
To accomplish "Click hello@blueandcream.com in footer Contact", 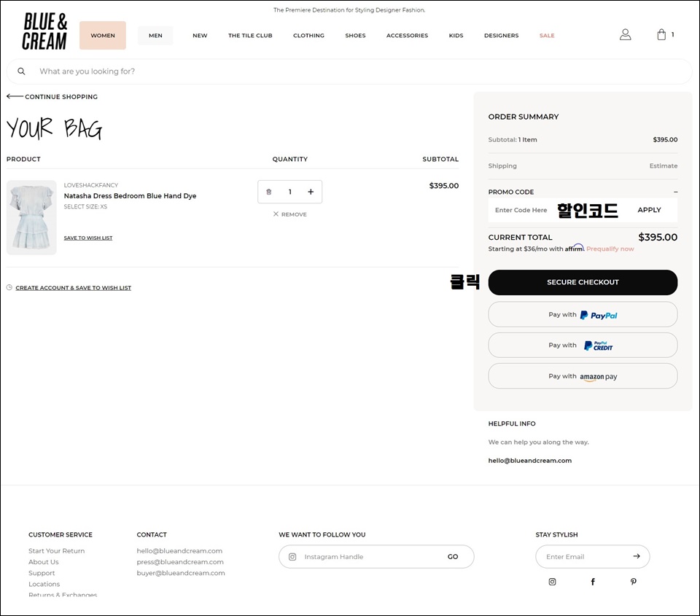I will (179, 551).
